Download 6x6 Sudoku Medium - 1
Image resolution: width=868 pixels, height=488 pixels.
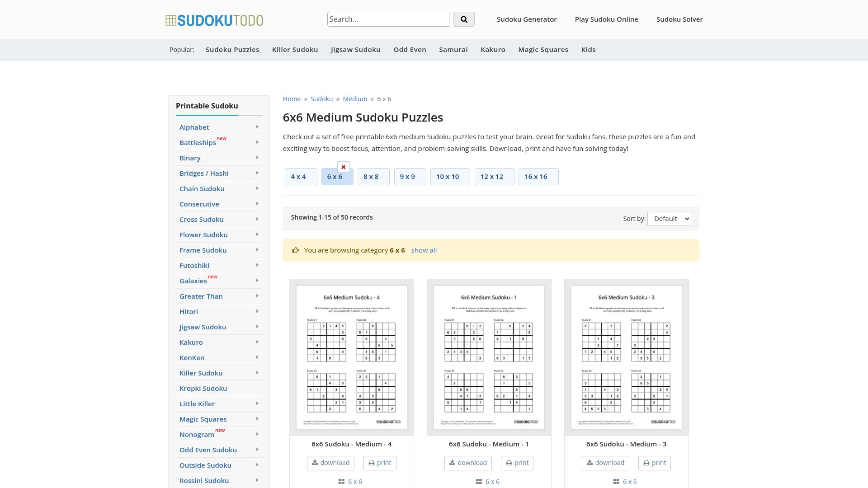click(x=468, y=463)
